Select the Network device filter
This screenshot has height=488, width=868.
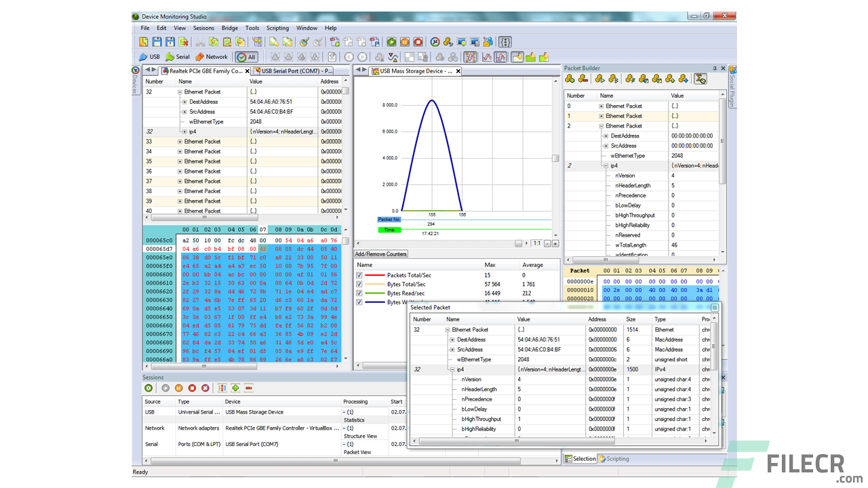(211, 57)
